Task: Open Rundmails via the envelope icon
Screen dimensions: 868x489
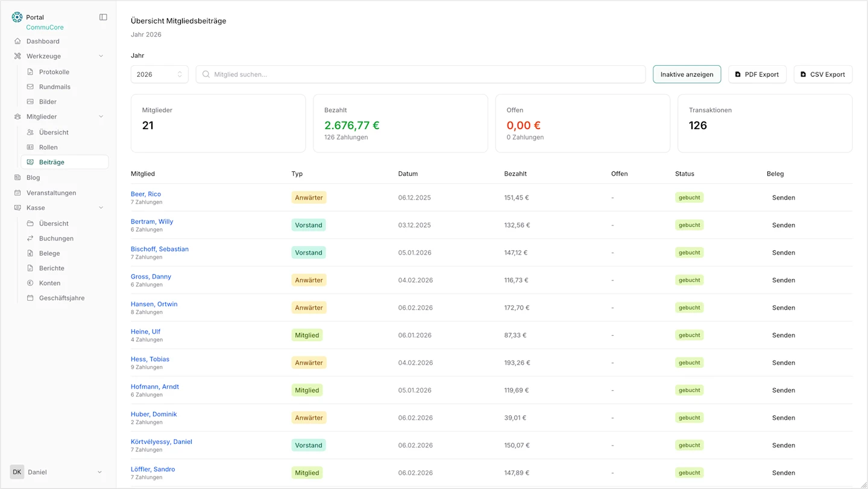Action: [30, 87]
